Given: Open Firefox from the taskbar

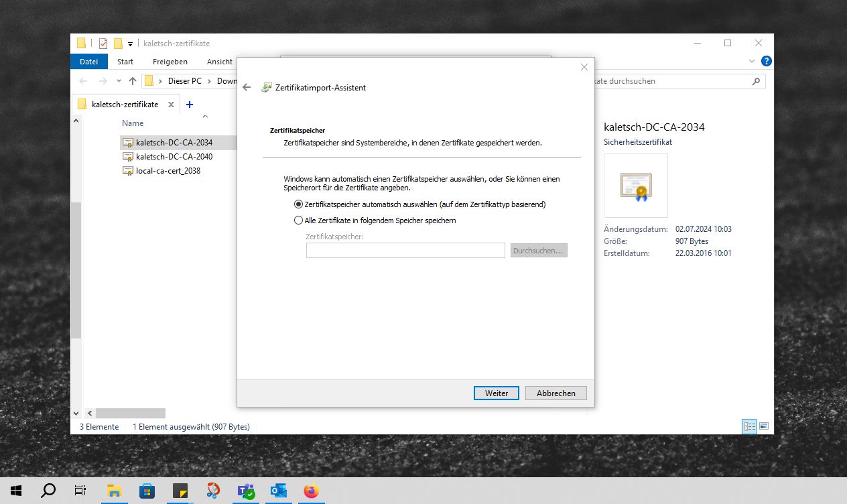Looking at the screenshot, I should click(x=311, y=491).
